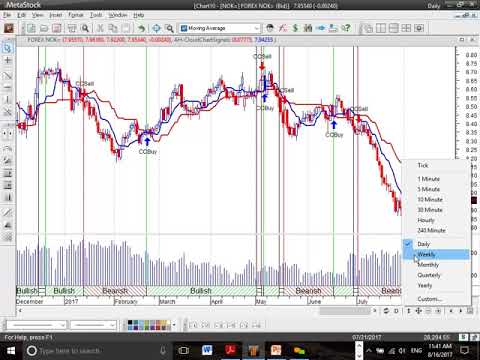Click the horizontal chart scrollbar thumb
This screenshot has width=480, height=360.
[x=345, y=311]
